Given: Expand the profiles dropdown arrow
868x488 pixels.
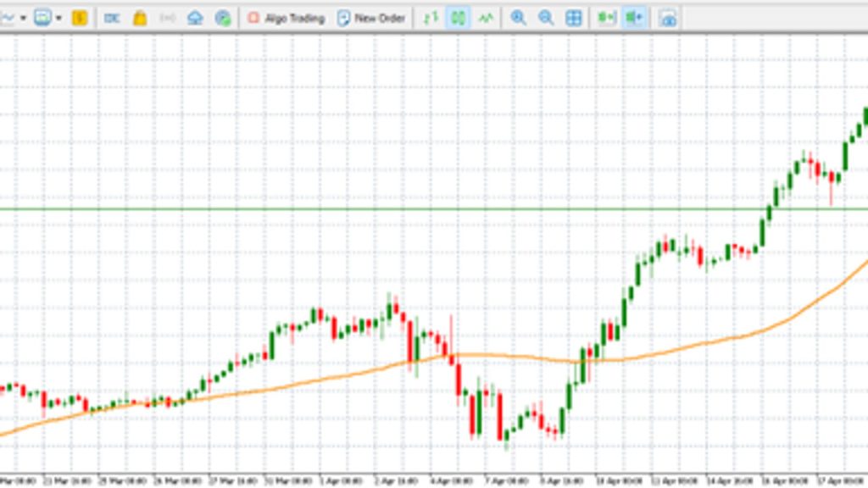Looking at the screenshot, I should [x=58, y=18].
